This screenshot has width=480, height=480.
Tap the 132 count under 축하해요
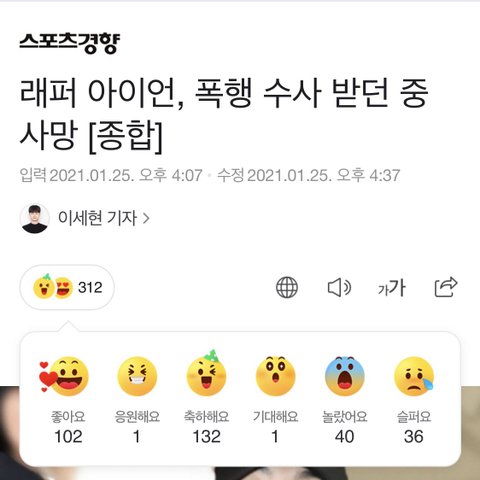tap(206, 437)
